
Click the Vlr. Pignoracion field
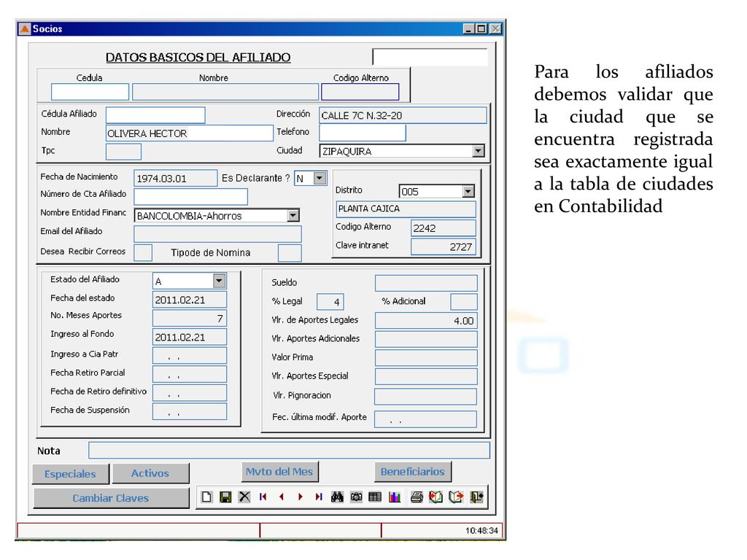425,396
